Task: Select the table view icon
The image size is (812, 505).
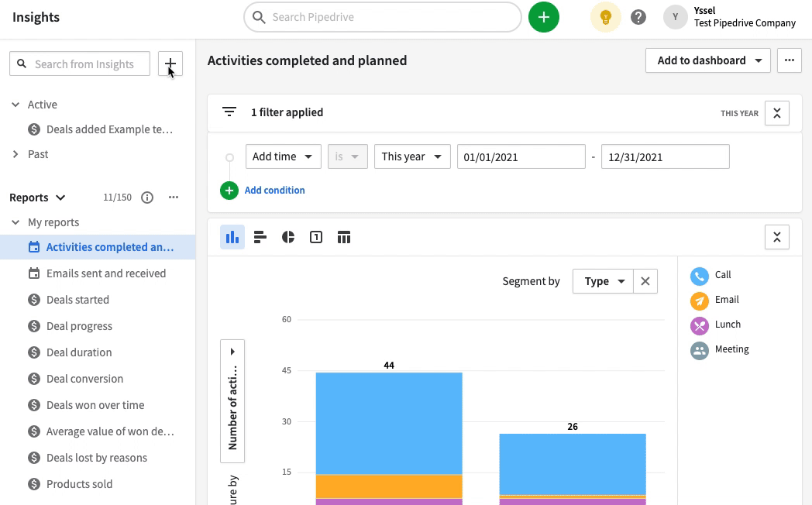Action: 344,237
